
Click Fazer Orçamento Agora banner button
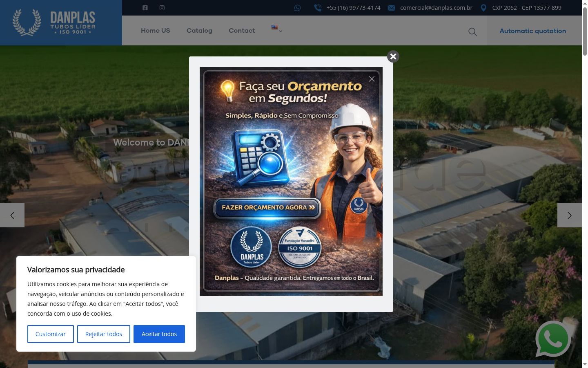pos(267,208)
